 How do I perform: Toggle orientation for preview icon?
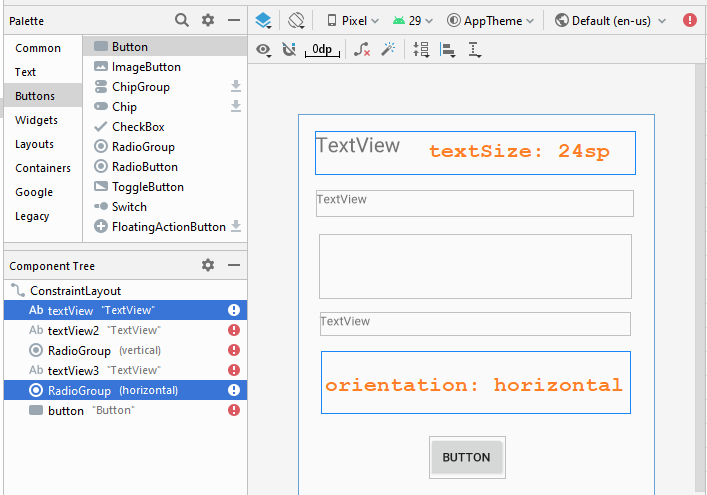(296, 21)
